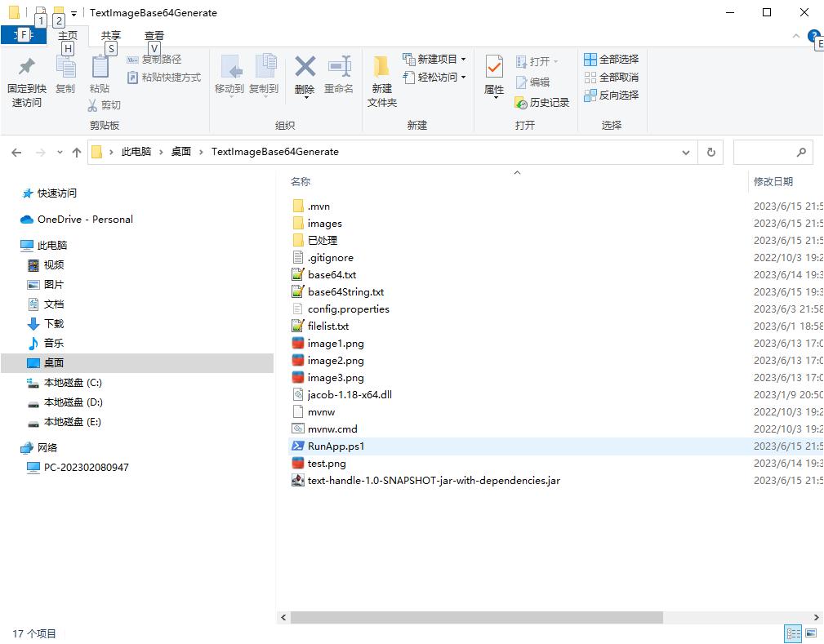Select Quick Access (快速访问) in sidebar

[x=56, y=193]
